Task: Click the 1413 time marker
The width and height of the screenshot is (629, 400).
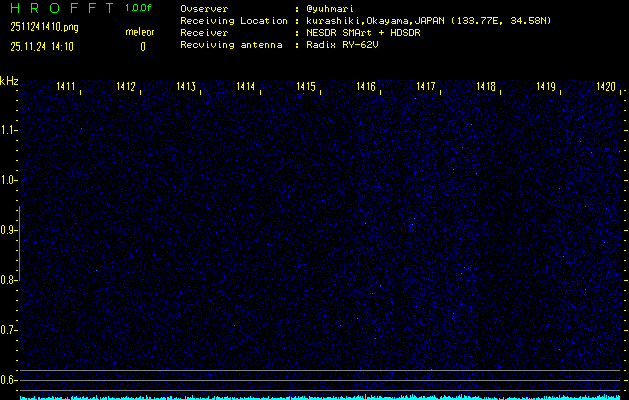Action: tap(186, 88)
